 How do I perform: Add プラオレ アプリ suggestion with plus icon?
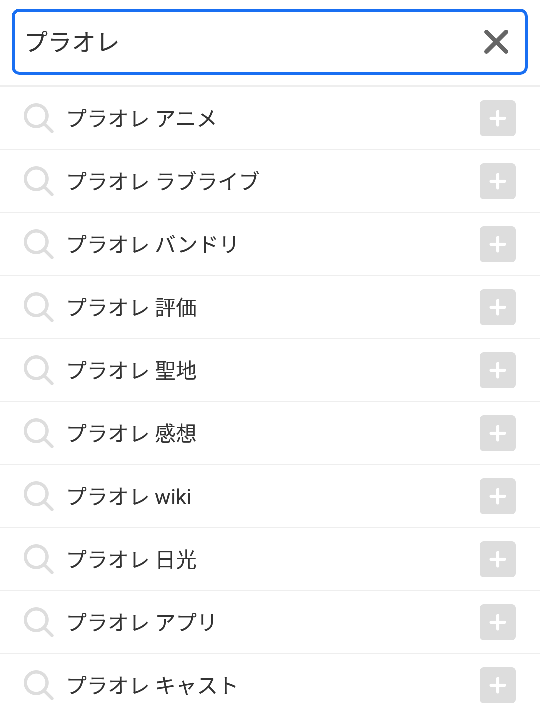point(498,622)
